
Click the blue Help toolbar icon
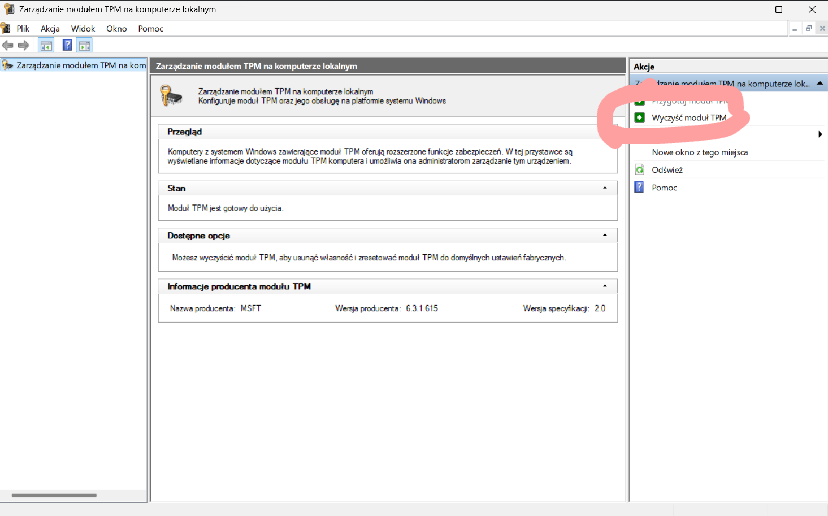(x=67, y=45)
